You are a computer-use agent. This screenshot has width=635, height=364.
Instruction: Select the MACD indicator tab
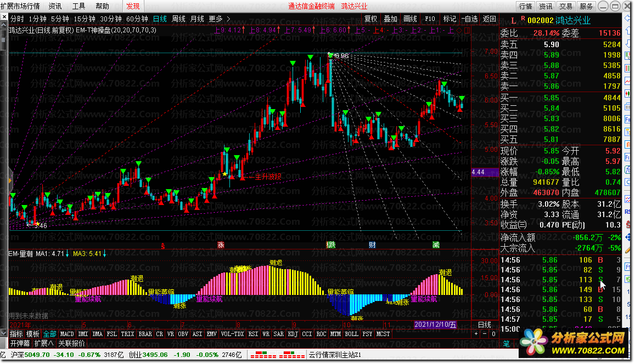coord(67,334)
